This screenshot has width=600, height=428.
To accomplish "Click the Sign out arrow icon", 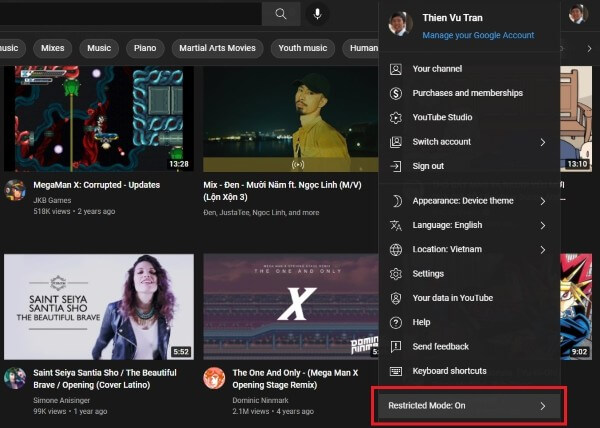I will pyautogui.click(x=395, y=166).
